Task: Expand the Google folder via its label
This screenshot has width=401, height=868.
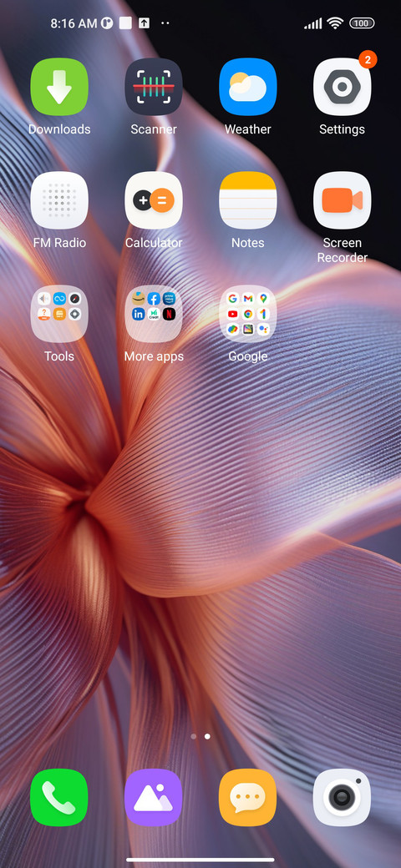Action: click(247, 356)
